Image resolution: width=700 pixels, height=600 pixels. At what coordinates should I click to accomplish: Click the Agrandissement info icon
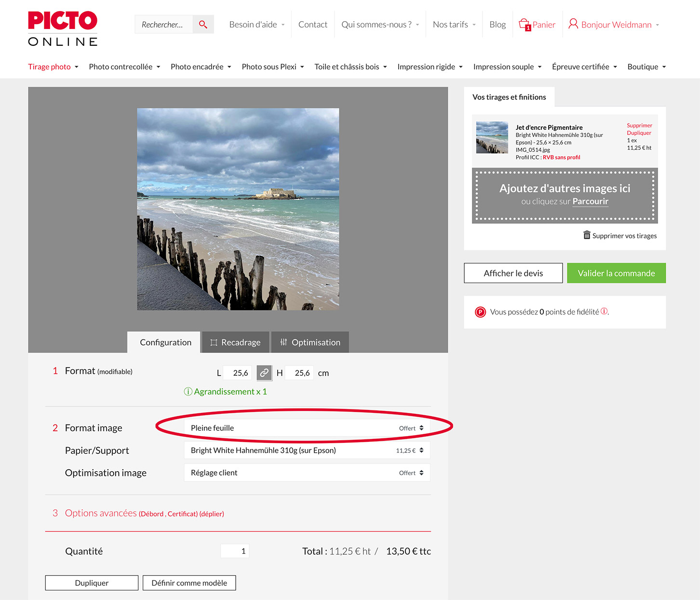point(188,392)
